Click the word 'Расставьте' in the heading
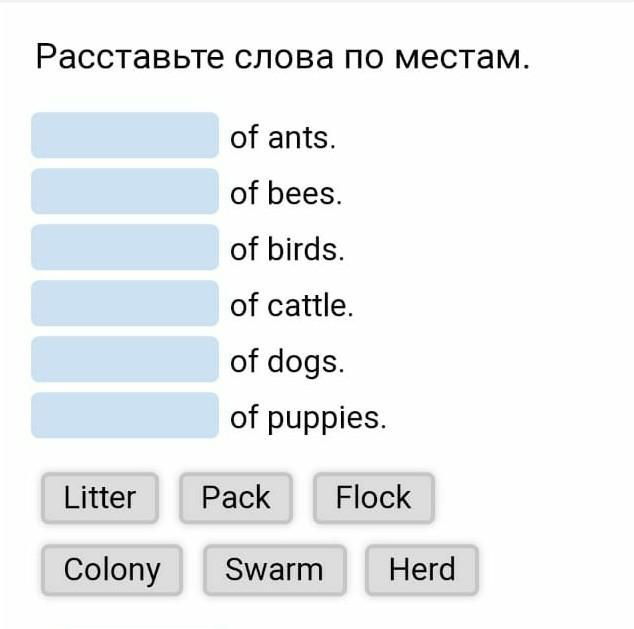The image size is (634, 629). point(129,56)
